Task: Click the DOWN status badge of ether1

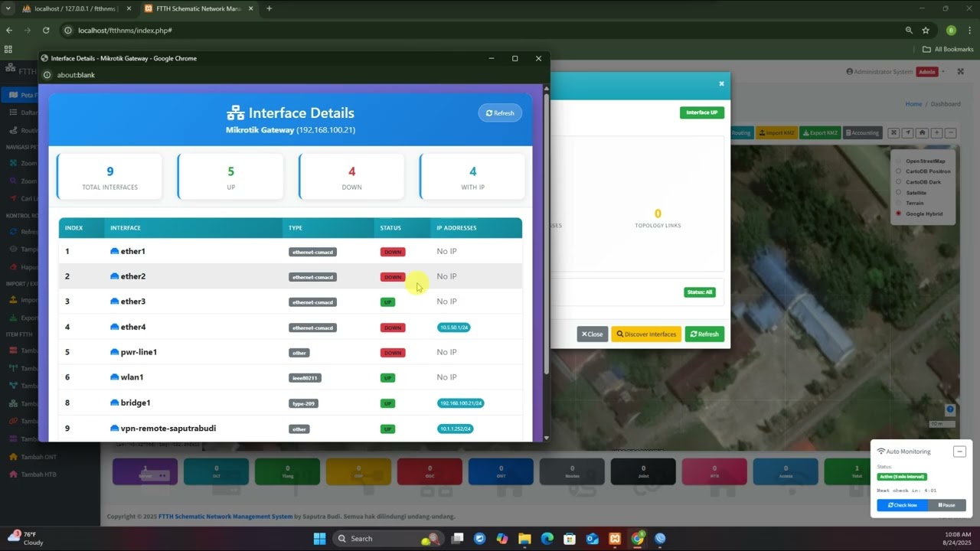Action: pos(393,252)
